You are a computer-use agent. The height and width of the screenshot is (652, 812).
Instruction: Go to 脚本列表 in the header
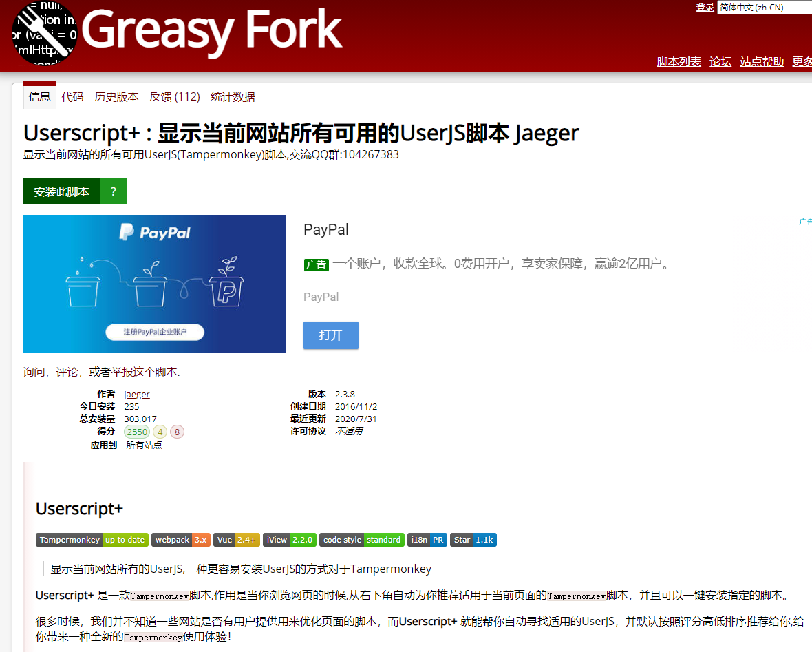click(679, 62)
